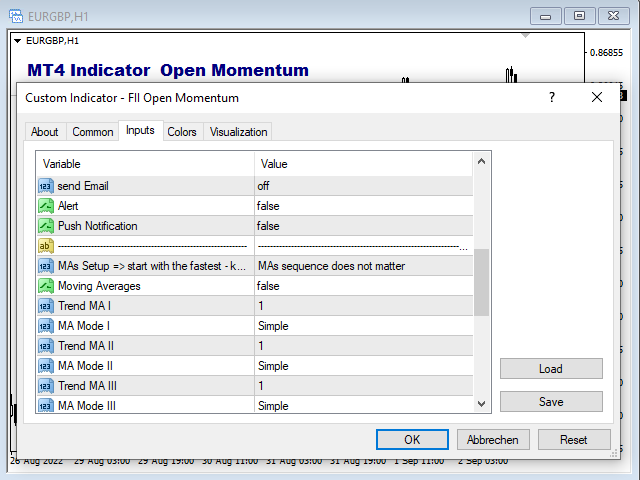Click the Trend MA II value 1
This screenshot has height=480, width=640.
261,346
